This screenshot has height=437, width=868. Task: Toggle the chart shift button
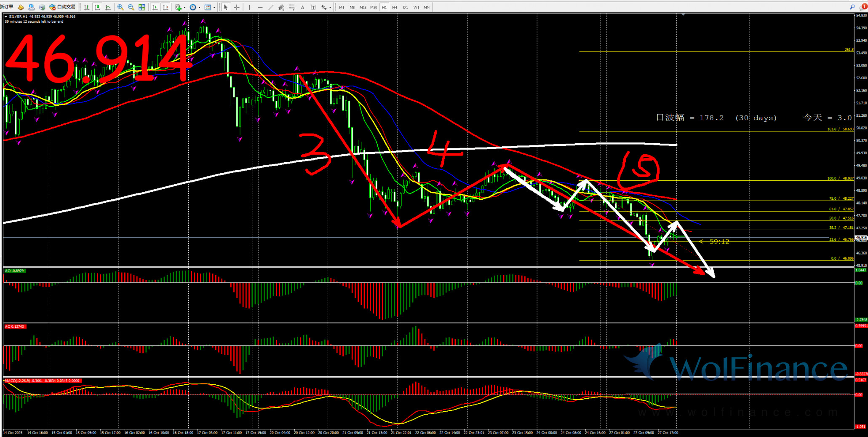pos(166,7)
